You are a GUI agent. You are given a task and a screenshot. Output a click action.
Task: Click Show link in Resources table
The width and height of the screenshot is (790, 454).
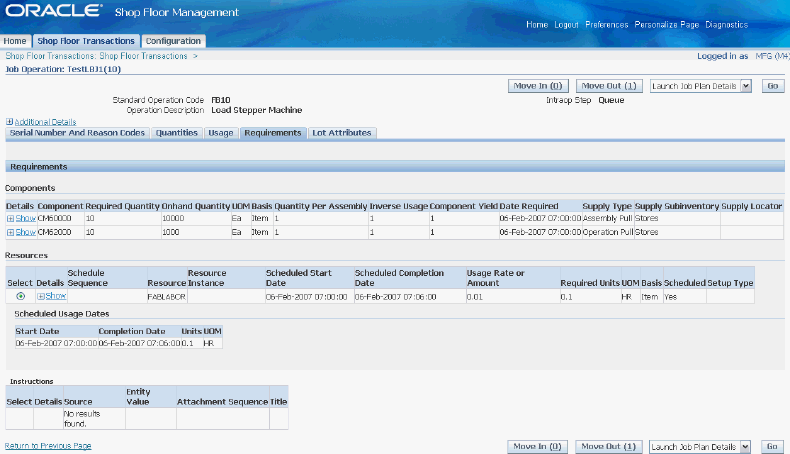[x=55, y=296]
